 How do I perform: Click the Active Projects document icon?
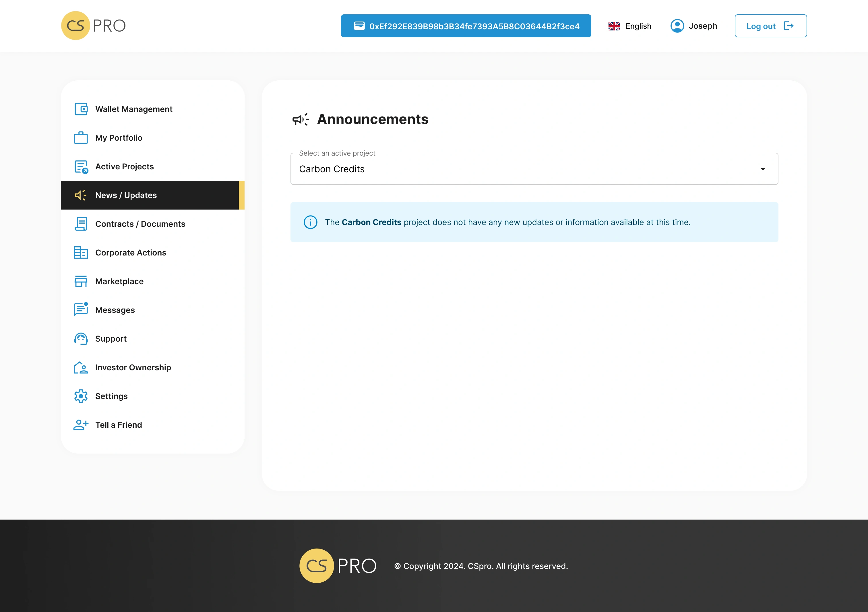pos(81,167)
